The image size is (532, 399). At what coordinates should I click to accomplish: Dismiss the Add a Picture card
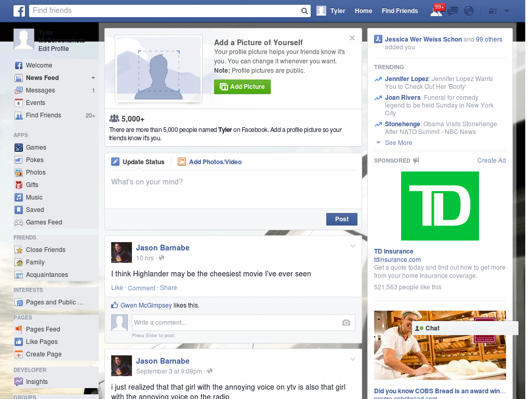click(x=352, y=38)
